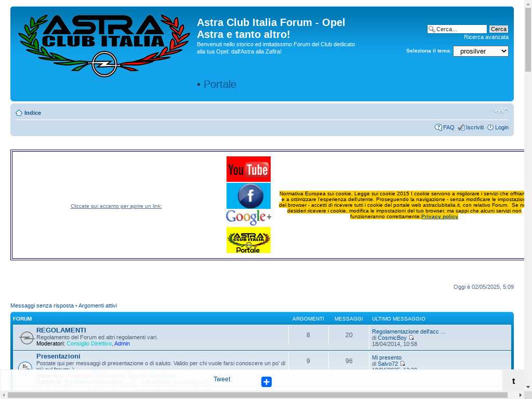Click 'Cliccate qui accanto per aprire un link:' text
Image resolution: width=532 pixels, height=399 pixels.
(x=116, y=206)
